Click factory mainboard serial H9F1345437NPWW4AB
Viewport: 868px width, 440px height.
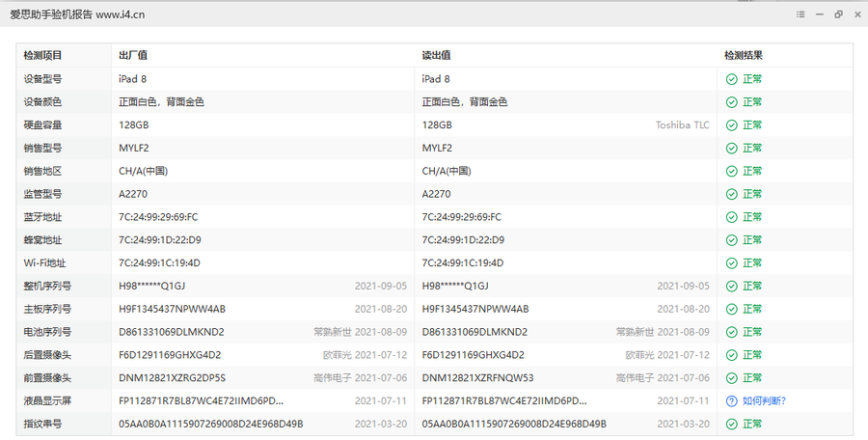(x=173, y=309)
